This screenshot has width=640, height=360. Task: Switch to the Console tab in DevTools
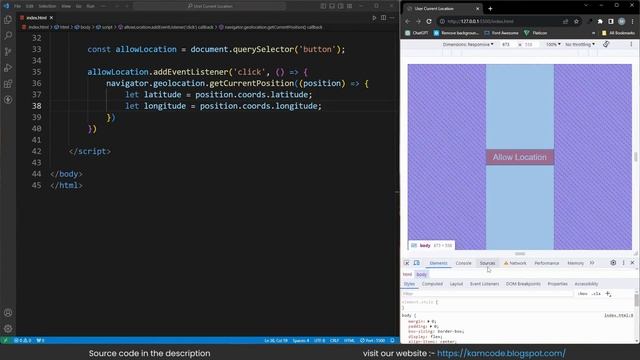pyautogui.click(x=463, y=263)
